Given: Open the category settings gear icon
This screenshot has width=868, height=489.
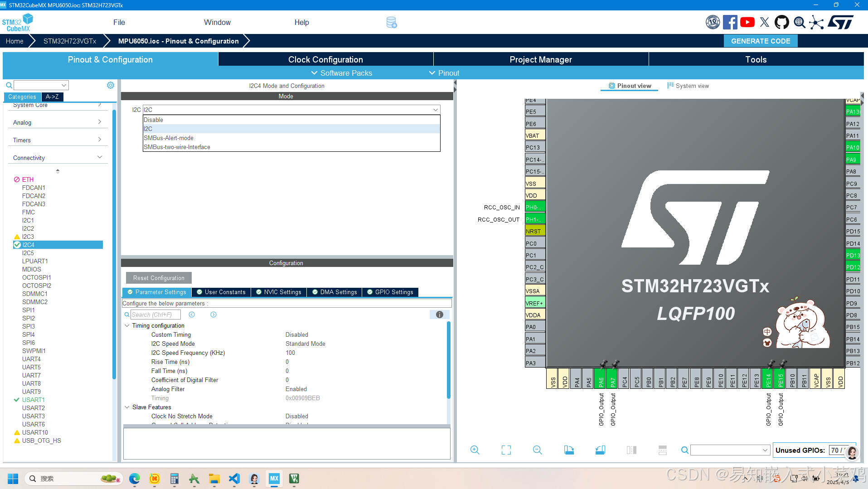Looking at the screenshot, I should pyautogui.click(x=111, y=85).
